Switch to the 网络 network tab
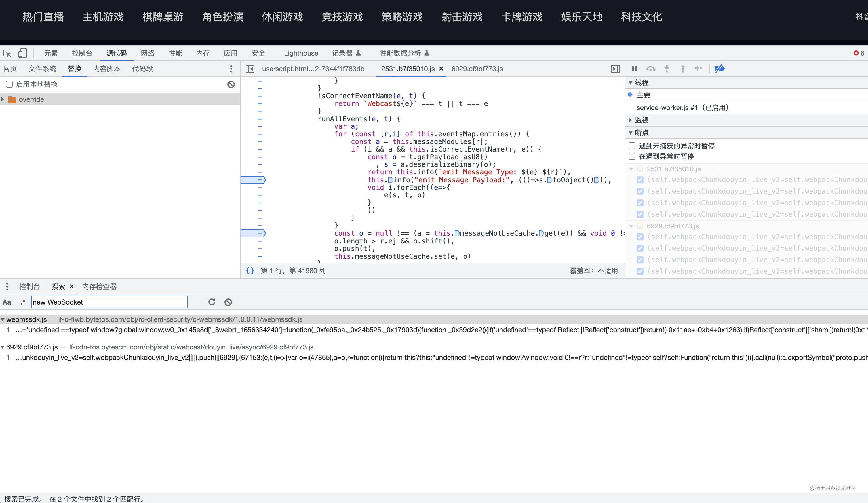The height and width of the screenshot is (503, 868). click(x=147, y=53)
